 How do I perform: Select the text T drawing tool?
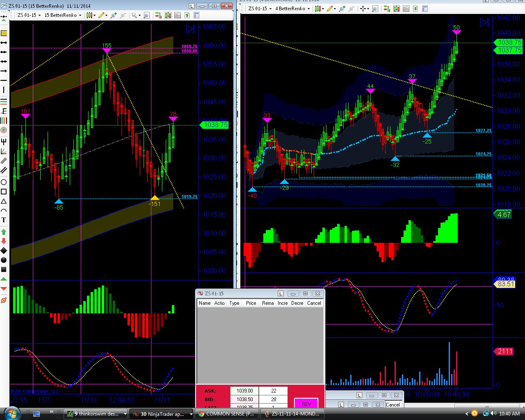[x=4, y=220]
